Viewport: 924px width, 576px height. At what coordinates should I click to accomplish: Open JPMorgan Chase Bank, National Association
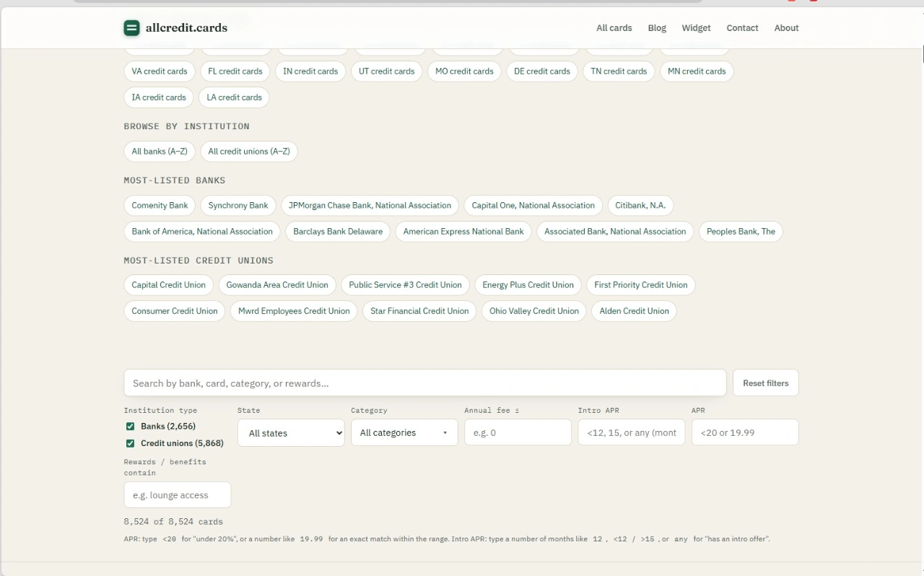[x=370, y=206]
